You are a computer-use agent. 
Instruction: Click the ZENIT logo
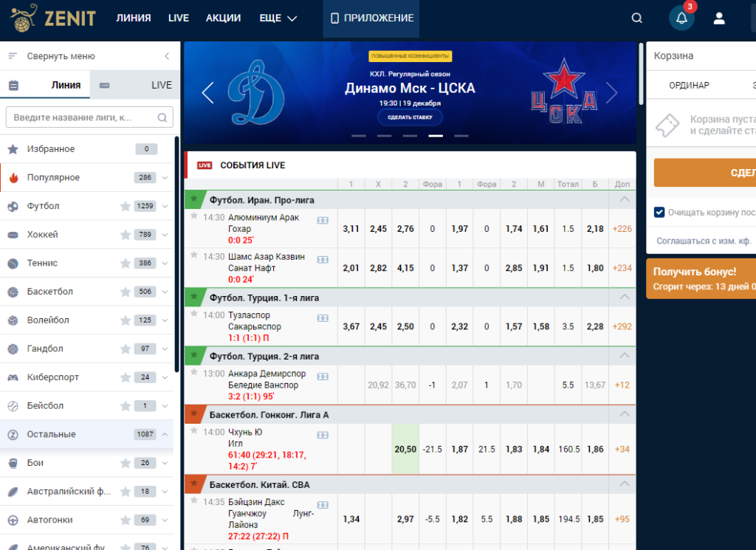[x=53, y=18]
